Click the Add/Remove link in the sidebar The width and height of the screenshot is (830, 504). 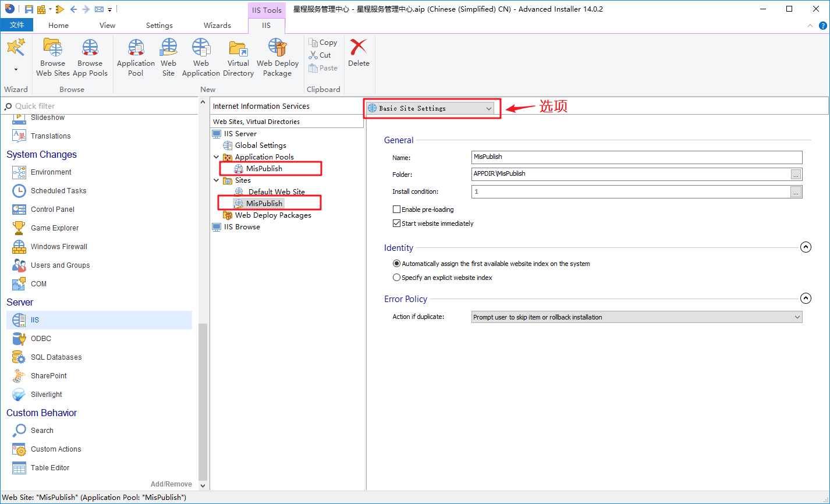pyautogui.click(x=171, y=484)
